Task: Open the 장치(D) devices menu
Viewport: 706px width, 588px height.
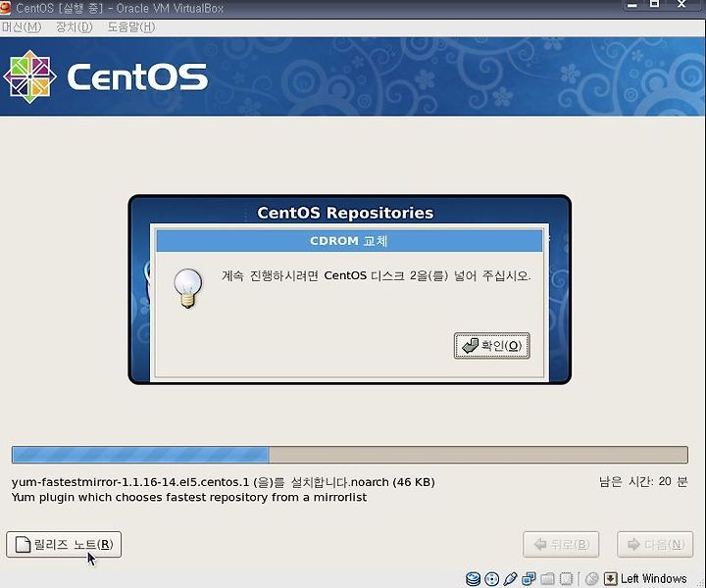Action: click(75, 27)
